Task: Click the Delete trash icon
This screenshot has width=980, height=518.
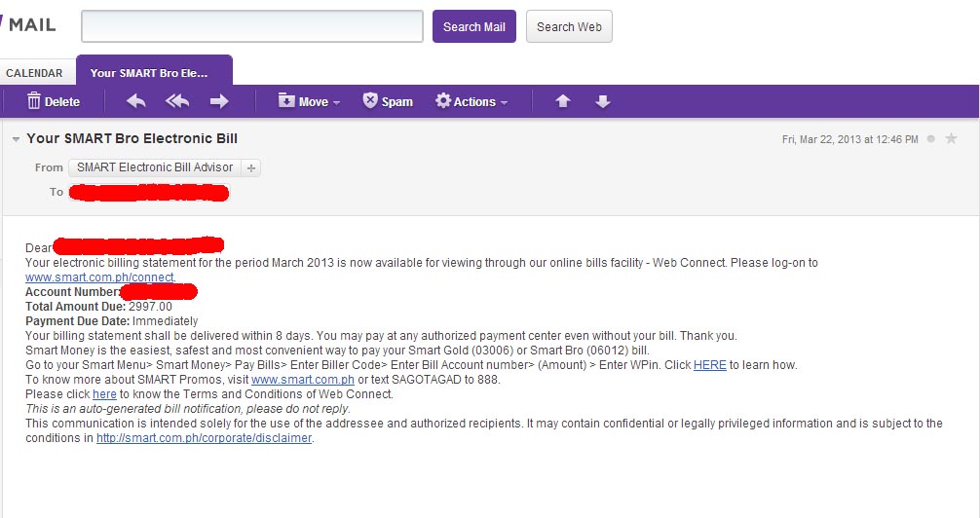Action: (34, 101)
